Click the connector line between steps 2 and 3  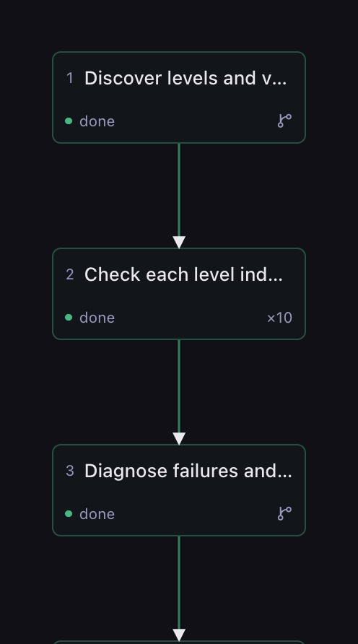[179, 386]
